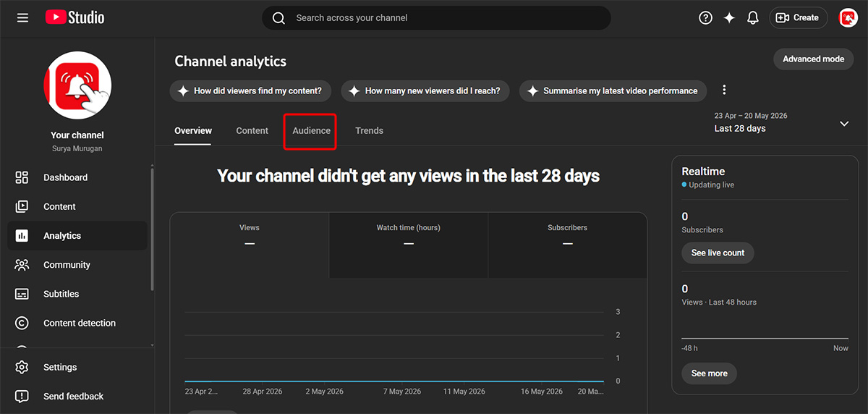Select the Watch time (hours) metric card
The image size is (868, 414).
click(409, 245)
